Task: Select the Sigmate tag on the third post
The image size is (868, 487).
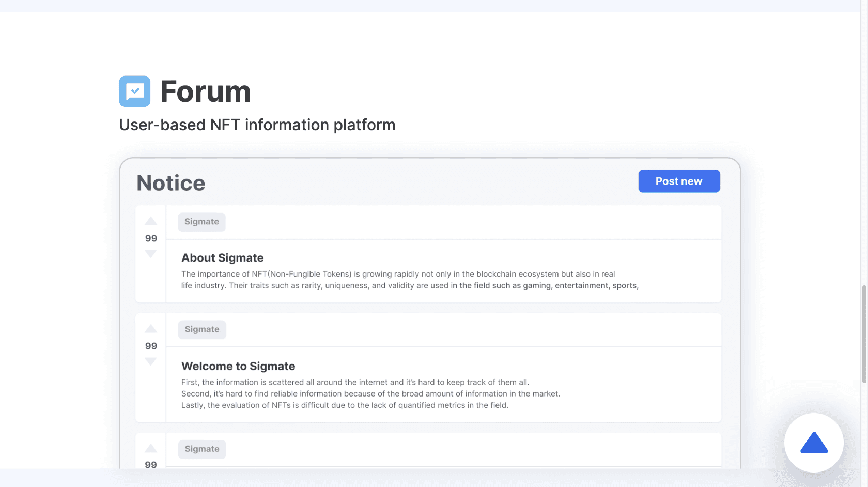Action: (x=202, y=449)
